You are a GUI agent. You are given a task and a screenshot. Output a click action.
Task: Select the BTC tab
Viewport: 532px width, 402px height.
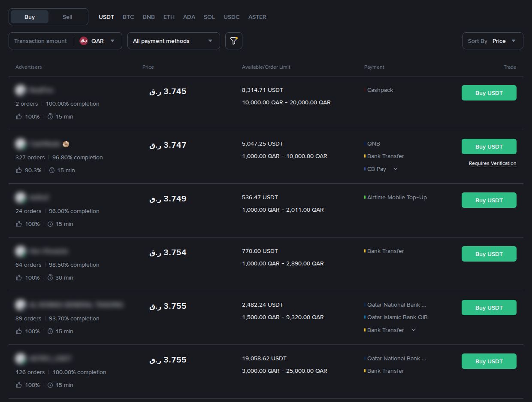(128, 17)
